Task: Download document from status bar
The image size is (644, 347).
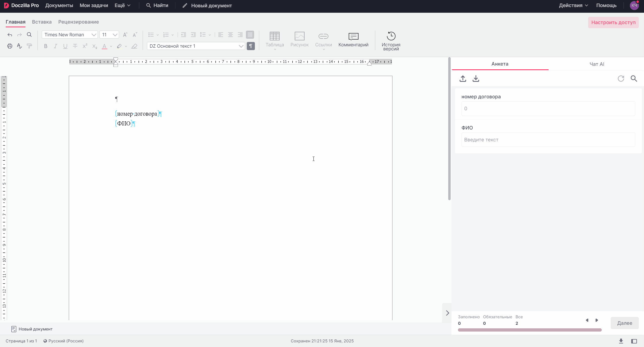Action: 621,341
